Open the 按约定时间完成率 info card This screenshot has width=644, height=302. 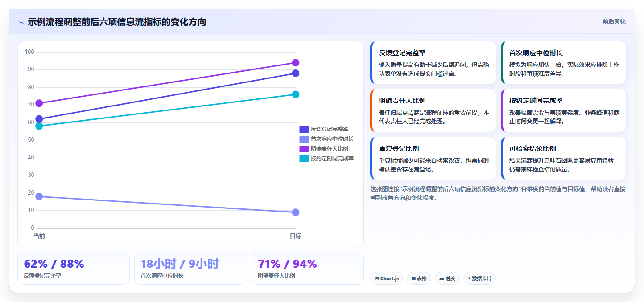click(564, 110)
